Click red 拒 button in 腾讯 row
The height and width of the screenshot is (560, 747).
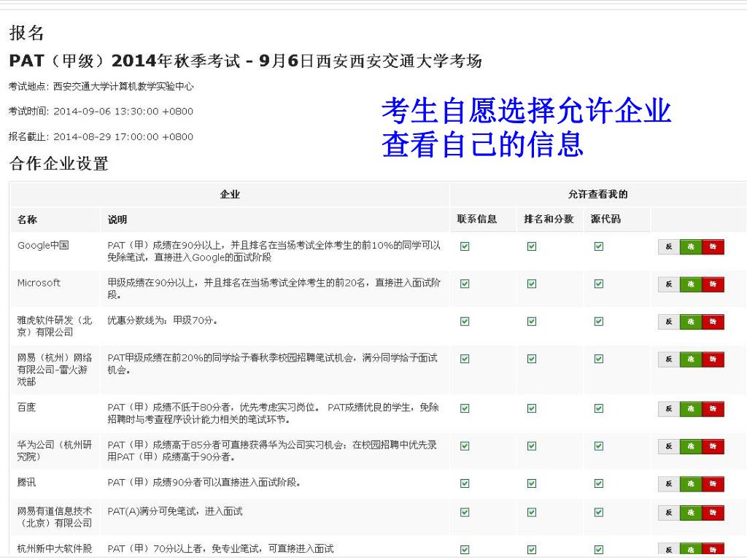713,484
